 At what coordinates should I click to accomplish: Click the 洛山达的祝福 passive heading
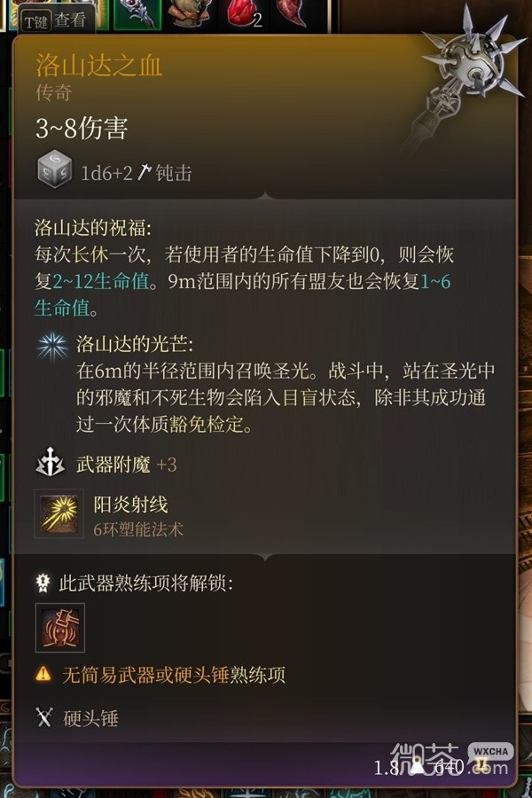(92, 228)
